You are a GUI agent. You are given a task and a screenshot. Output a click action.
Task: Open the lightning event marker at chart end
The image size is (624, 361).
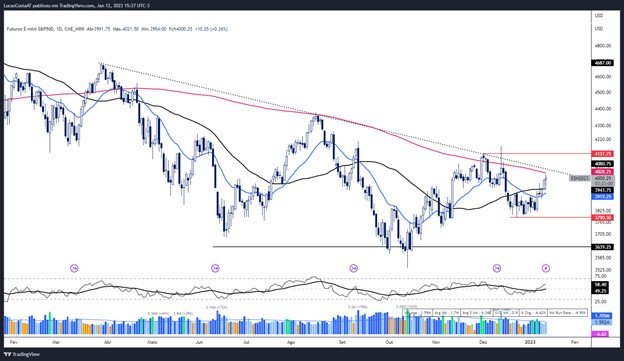tap(546, 269)
